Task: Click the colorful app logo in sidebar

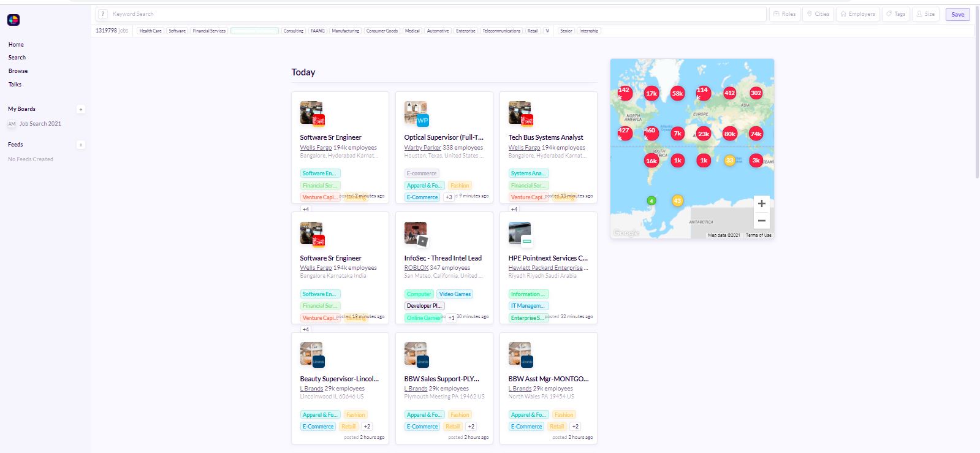Action: tap(13, 20)
